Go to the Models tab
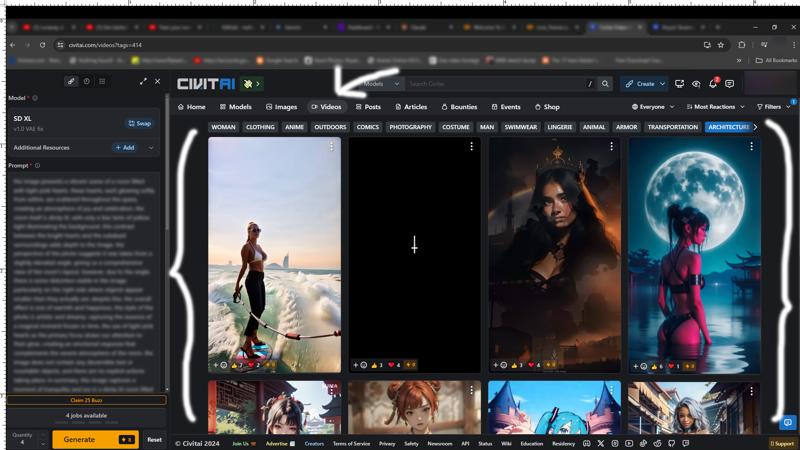This screenshot has height=450, width=800. click(235, 107)
